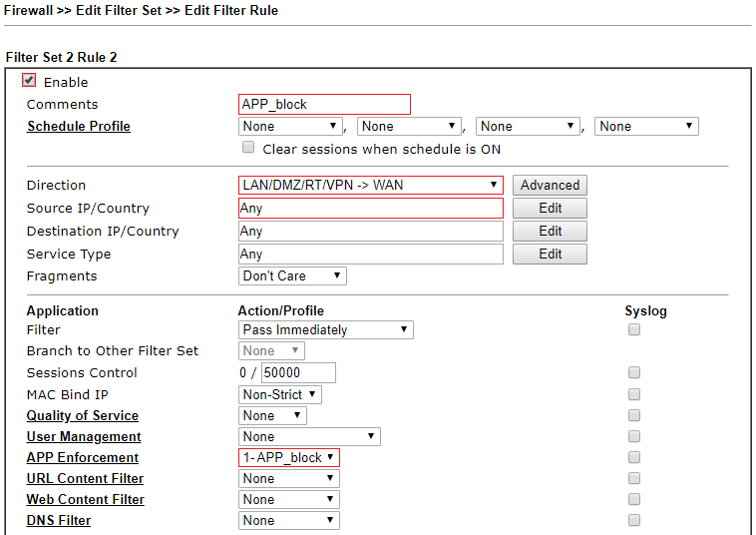Enable Syslog for the Filter action
The height and width of the screenshot is (535, 756).
634,329
